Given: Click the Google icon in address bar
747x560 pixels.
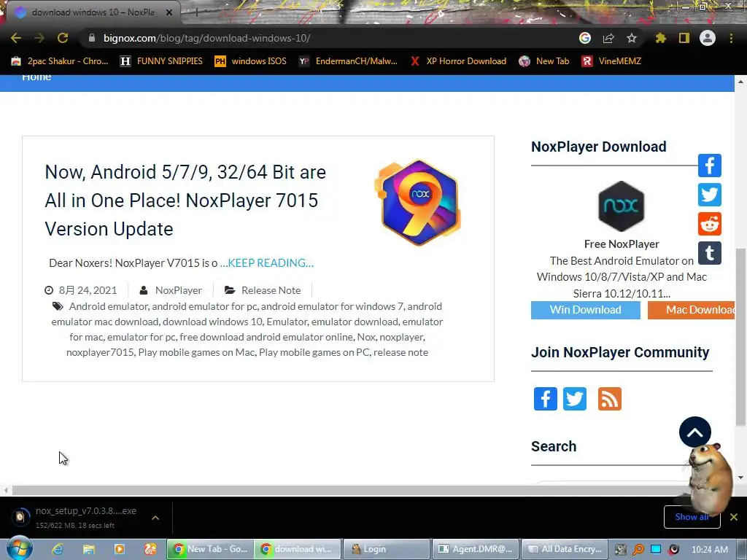Looking at the screenshot, I should (x=585, y=38).
